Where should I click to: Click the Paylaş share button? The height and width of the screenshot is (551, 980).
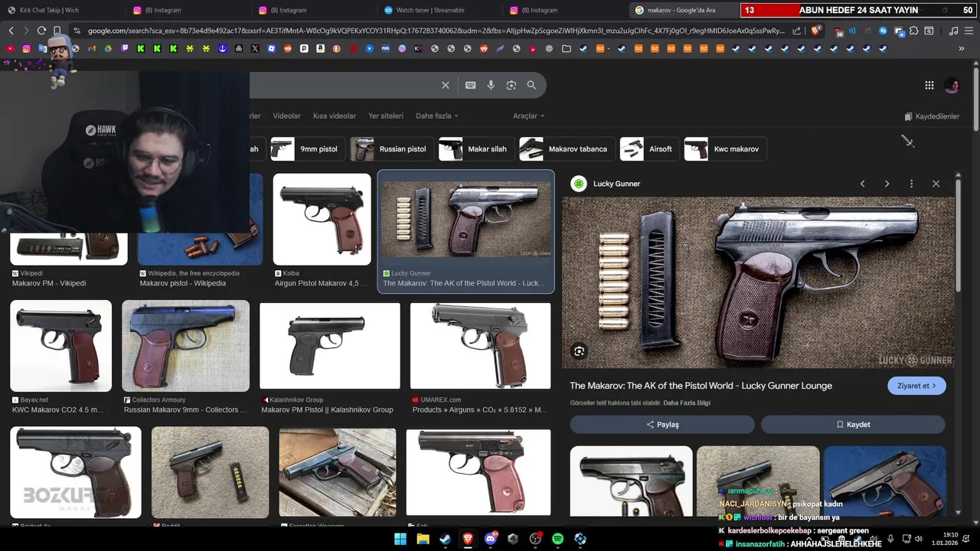(662, 424)
